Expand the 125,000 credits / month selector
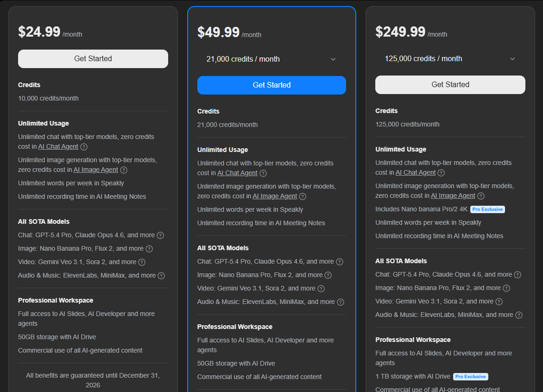Screen dimensions: 543x392 click(450, 59)
